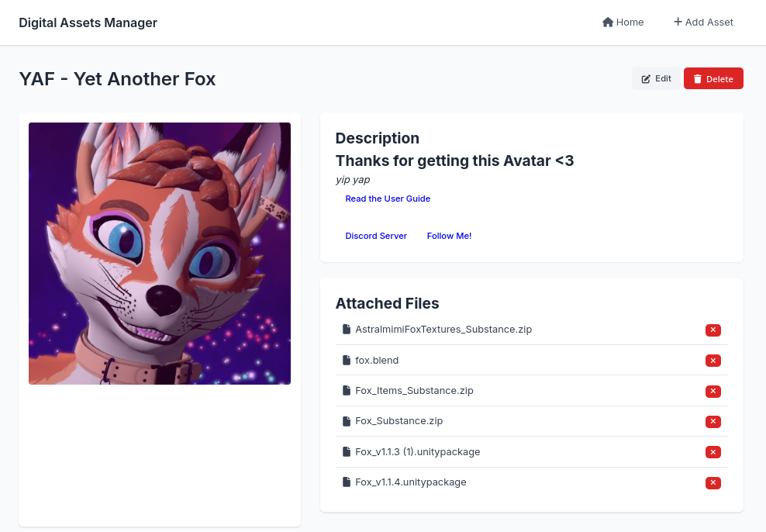Remove the Fox_v1.1.4.unitypackage file
This screenshot has height=532, width=766.
(x=713, y=482)
